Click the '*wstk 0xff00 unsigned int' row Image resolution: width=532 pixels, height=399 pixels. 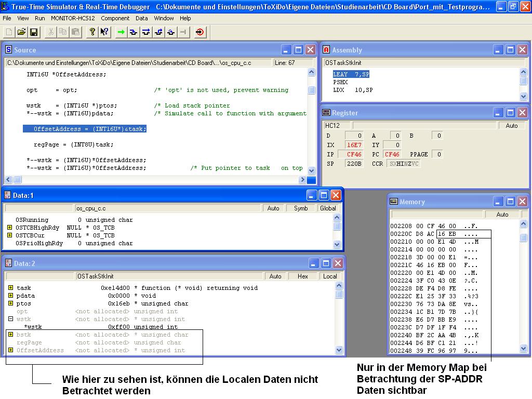point(100,326)
